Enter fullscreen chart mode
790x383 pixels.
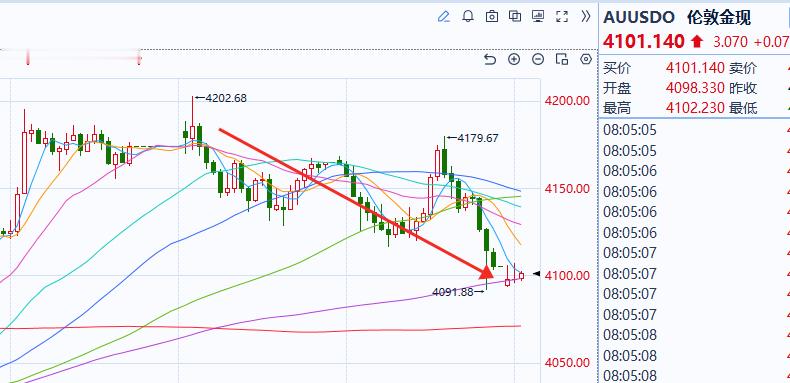coord(562,17)
